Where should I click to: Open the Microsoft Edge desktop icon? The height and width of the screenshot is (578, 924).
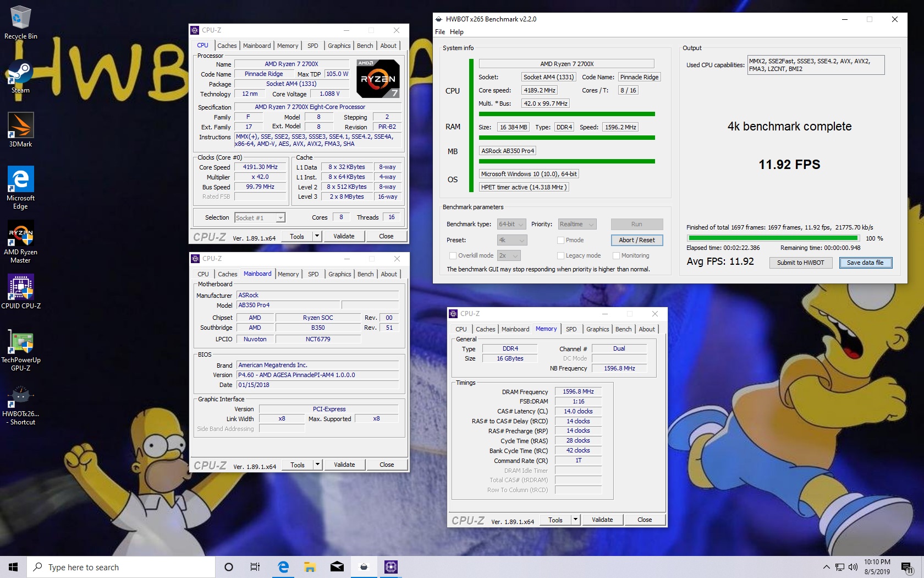[x=20, y=188]
